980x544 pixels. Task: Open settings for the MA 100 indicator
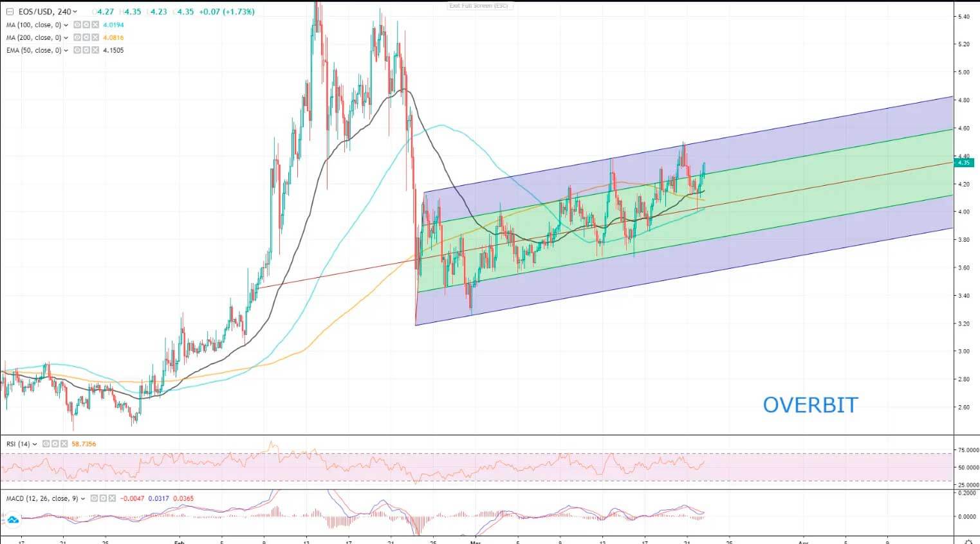pyautogui.click(x=86, y=25)
